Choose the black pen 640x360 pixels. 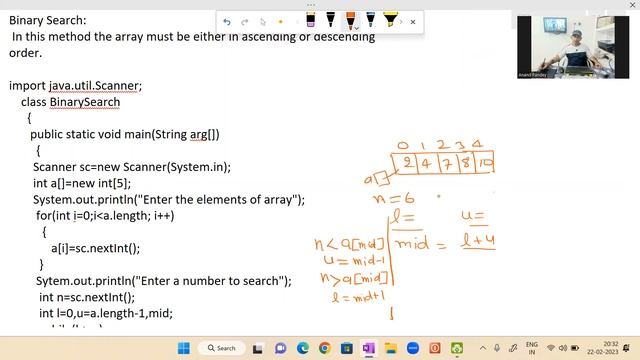click(331, 20)
